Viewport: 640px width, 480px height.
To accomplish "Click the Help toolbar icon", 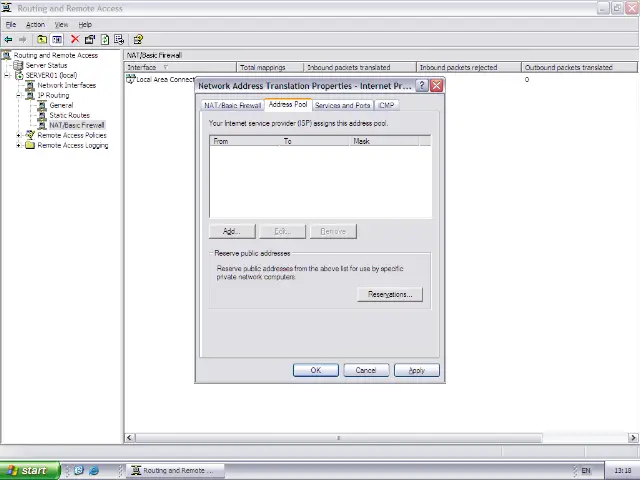I will point(138,40).
